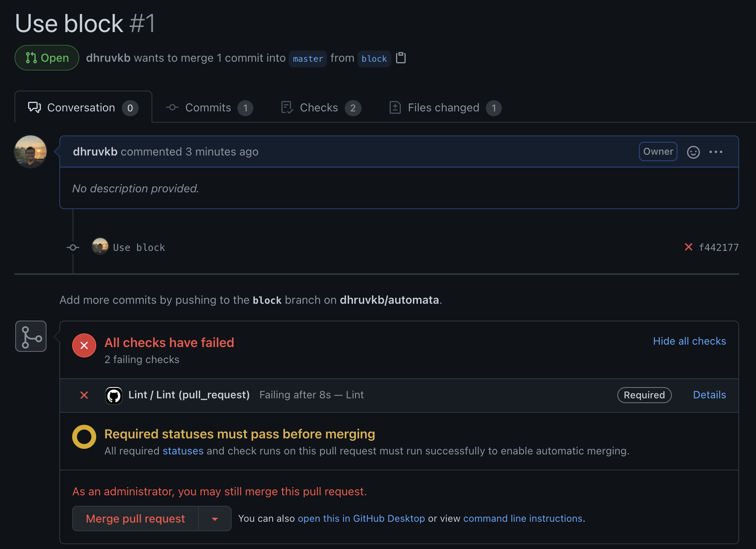Hide all checks in the merge box
The width and height of the screenshot is (756, 549).
coord(689,341)
